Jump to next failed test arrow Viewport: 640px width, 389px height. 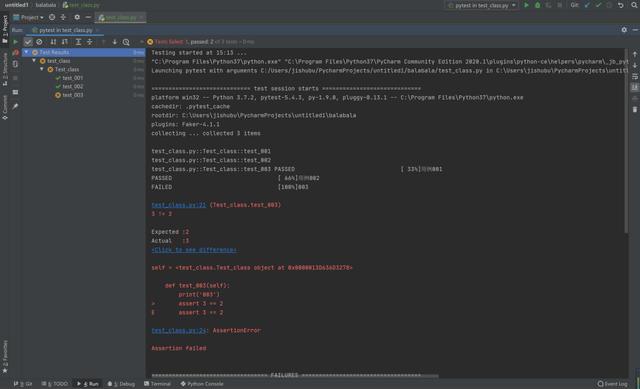click(x=115, y=42)
